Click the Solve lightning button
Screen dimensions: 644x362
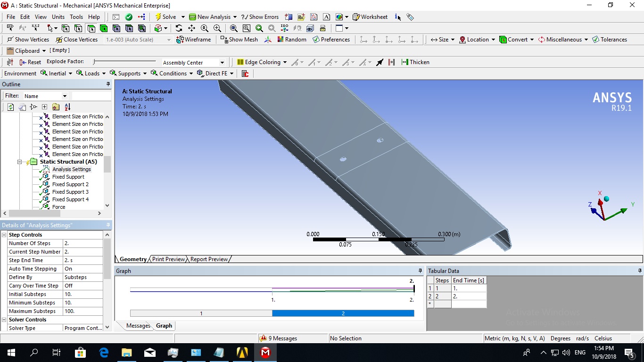(x=165, y=17)
